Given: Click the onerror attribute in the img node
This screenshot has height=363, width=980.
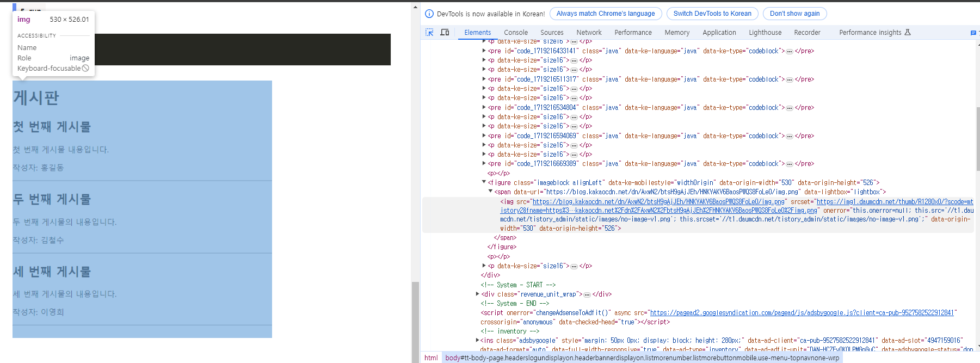Looking at the screenshot, I should [737, 215].
